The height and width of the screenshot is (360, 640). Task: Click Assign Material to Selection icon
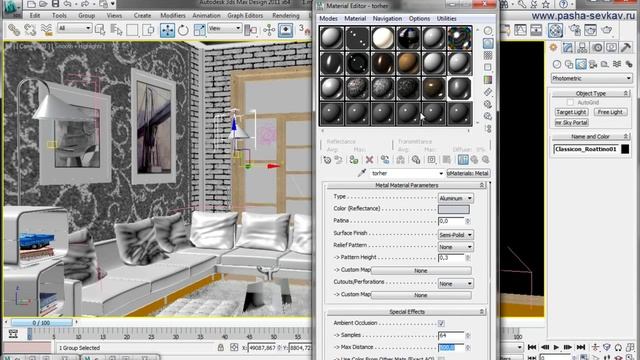(x=354, y=160)
